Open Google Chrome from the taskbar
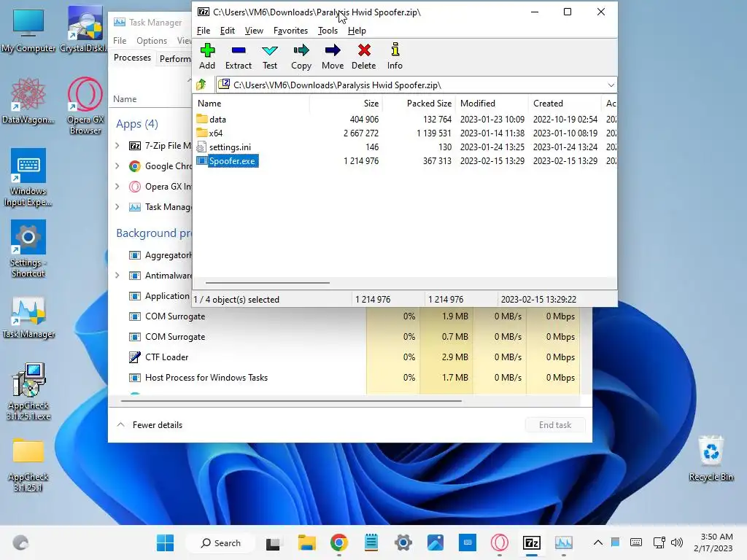The height and width of the screenshot is (560, 747). coord(338,542)
